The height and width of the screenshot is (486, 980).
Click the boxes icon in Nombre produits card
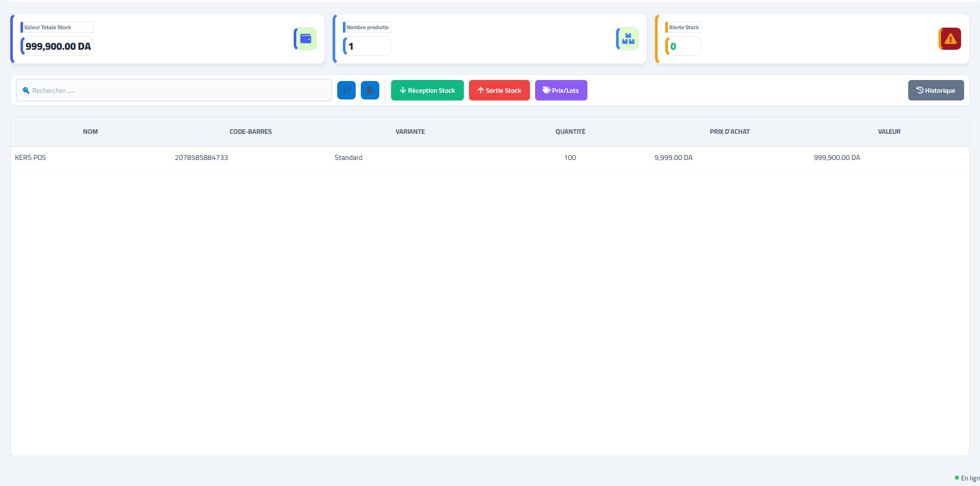point(628,39)
